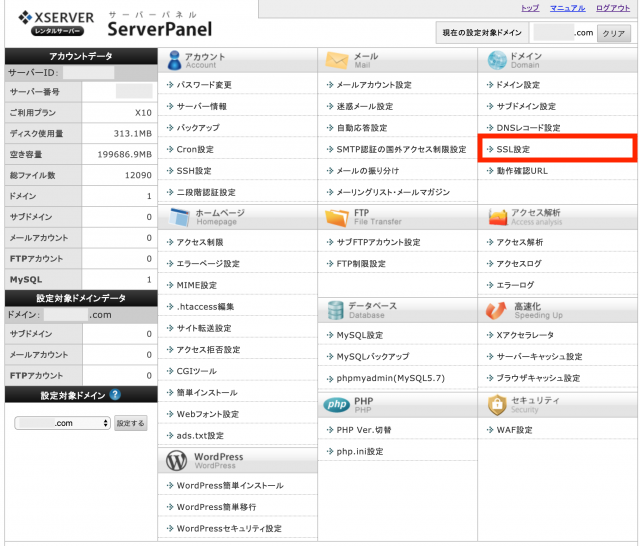
Task: Open 動作確認URL
Action: (522, 171)
